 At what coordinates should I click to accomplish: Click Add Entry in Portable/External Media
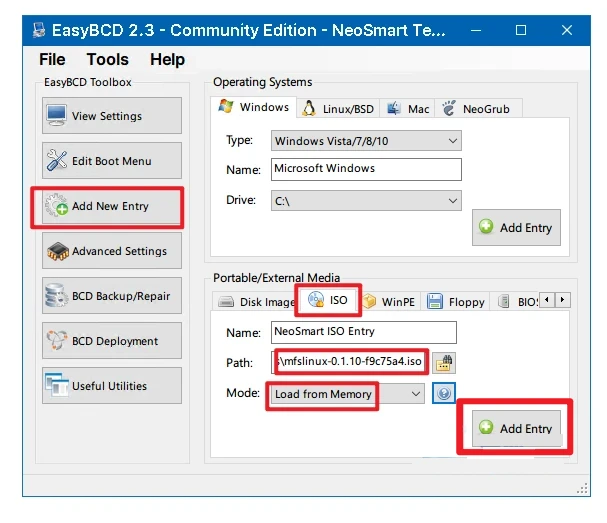click(x=516, y=428)
